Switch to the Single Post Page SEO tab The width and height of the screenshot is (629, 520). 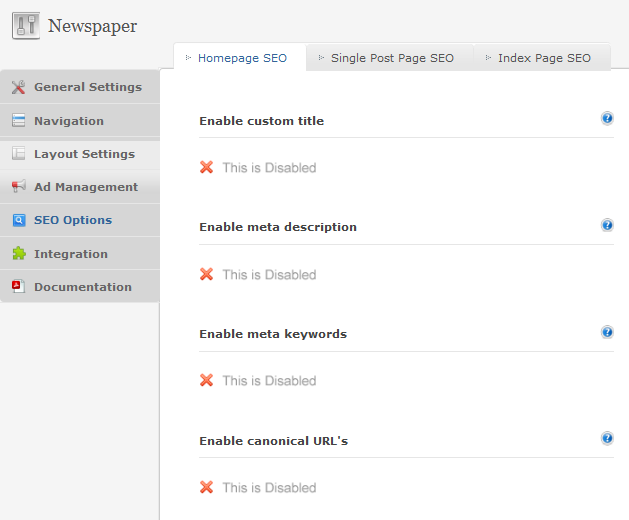tap(390, 58)
